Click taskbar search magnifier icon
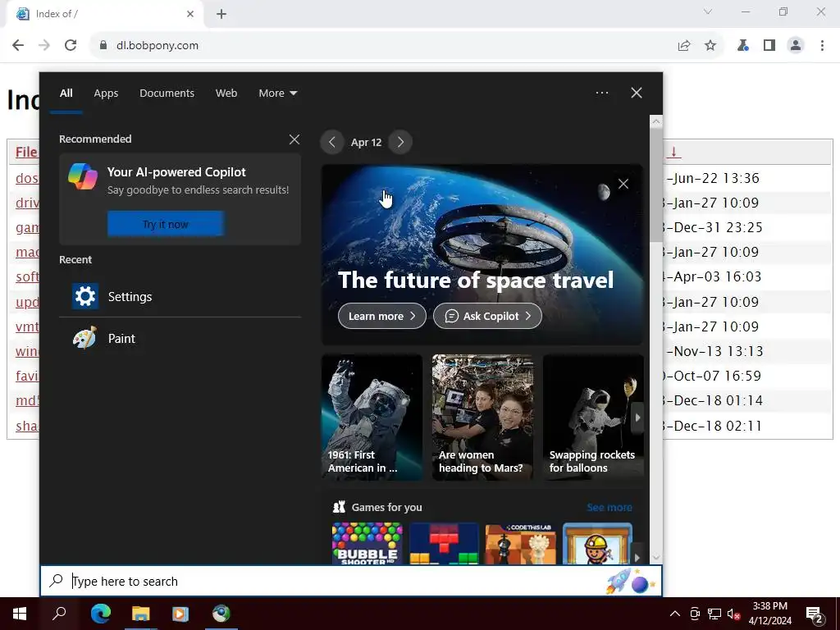The height and width of the screenshot is (630, 840). (x=59, y=614)
